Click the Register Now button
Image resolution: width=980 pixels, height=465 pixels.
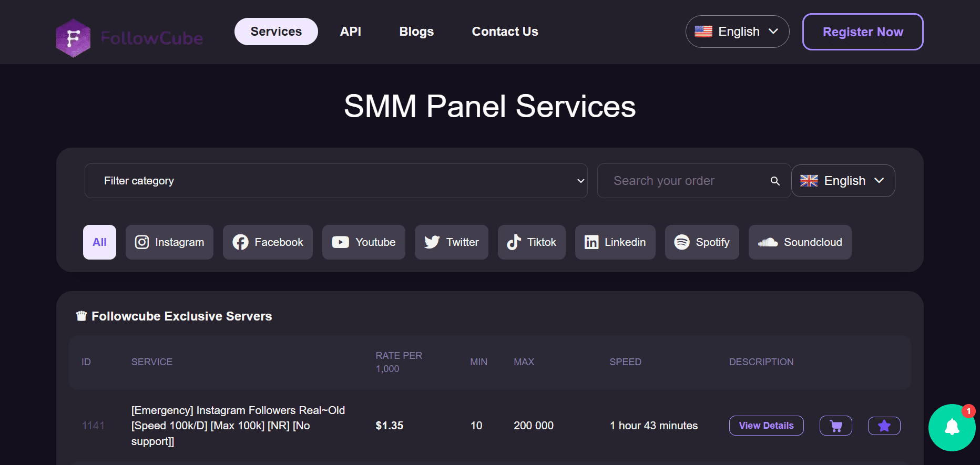pyautogui.click(x=862, y=32)
